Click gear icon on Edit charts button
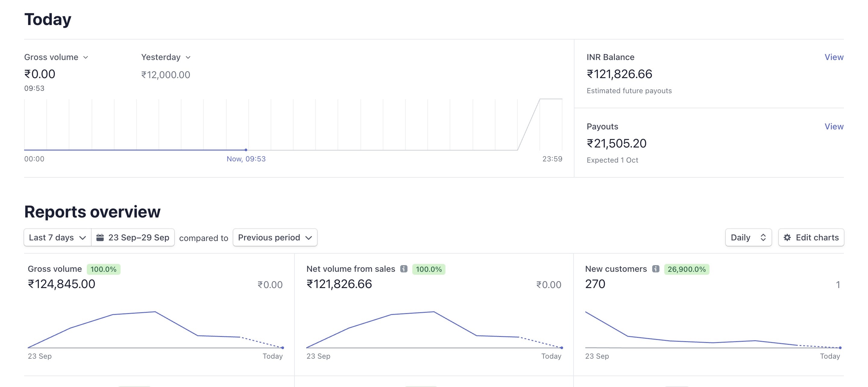Screen dimensions: 868x387 [x=787, y=237]
